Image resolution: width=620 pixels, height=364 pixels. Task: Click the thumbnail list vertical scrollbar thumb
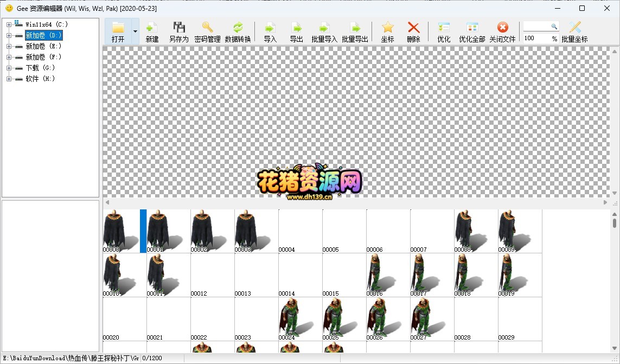click(615, 223)
